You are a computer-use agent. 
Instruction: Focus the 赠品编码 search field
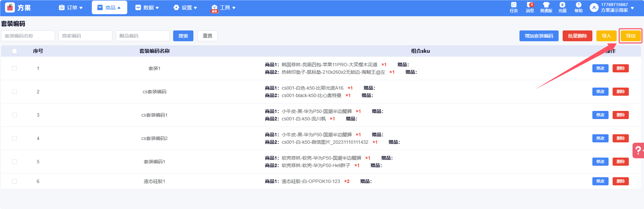(x=143, y=36)
